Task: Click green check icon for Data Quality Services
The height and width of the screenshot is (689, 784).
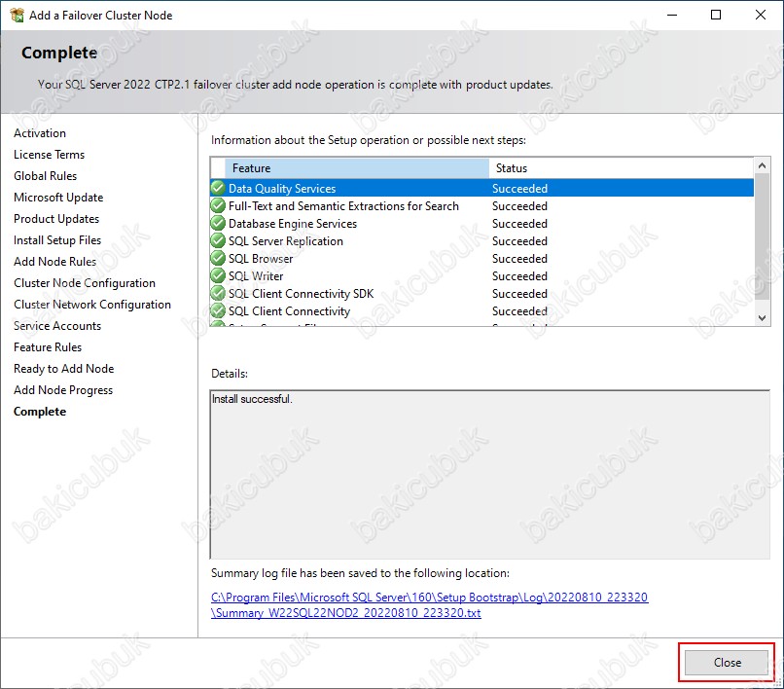Action: [x=218, y=188]
